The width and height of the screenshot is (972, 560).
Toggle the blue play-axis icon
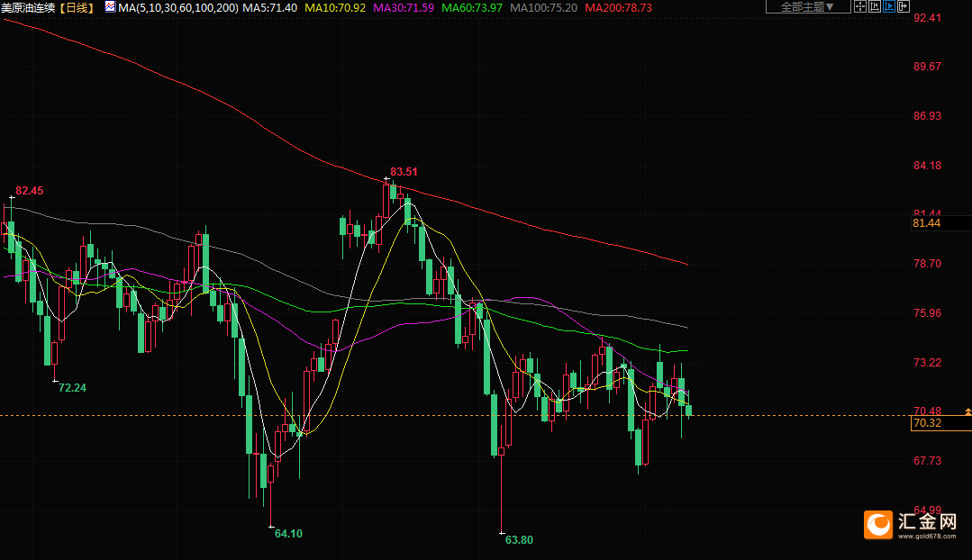889,7
